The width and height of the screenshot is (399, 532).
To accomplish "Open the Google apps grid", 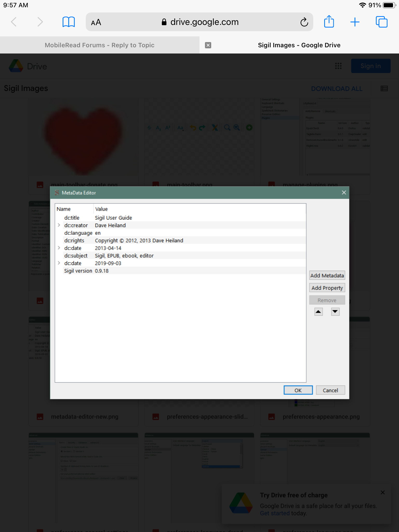I will [x=338, y=66].
